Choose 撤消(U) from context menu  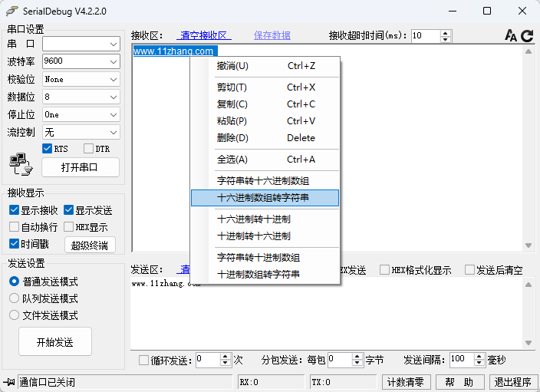265,66
